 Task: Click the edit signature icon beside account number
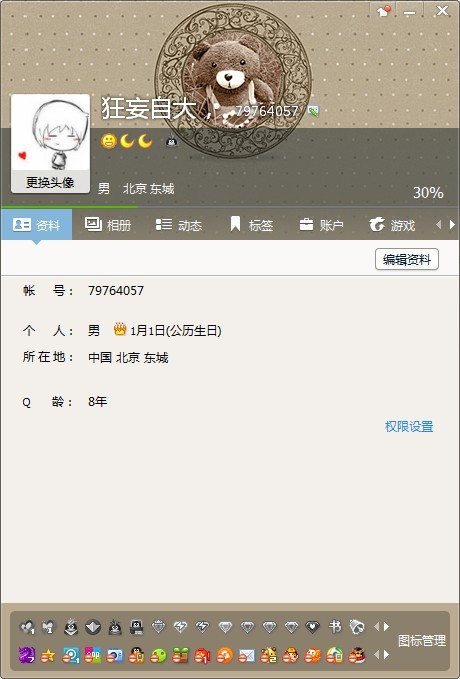pos(313,111)
